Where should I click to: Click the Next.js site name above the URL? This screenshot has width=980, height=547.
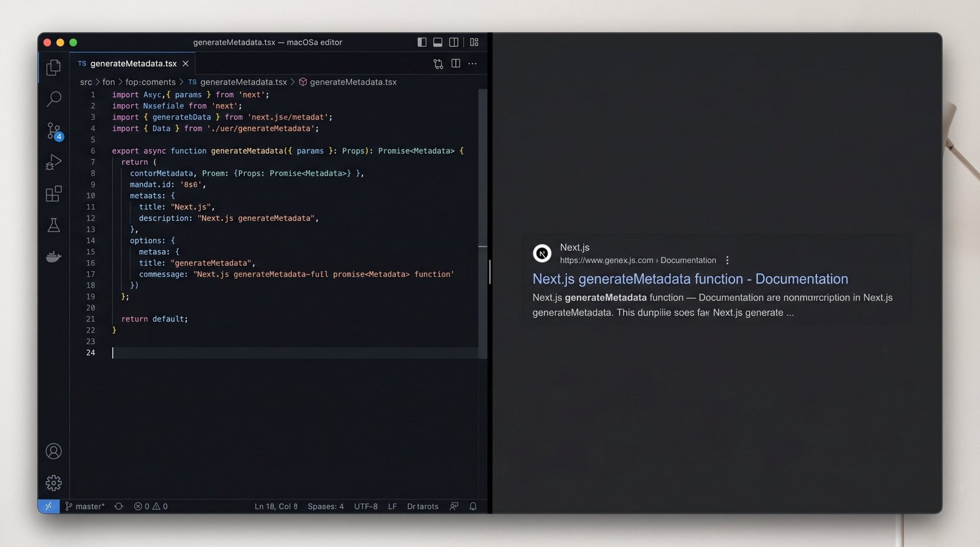point(575,247)
